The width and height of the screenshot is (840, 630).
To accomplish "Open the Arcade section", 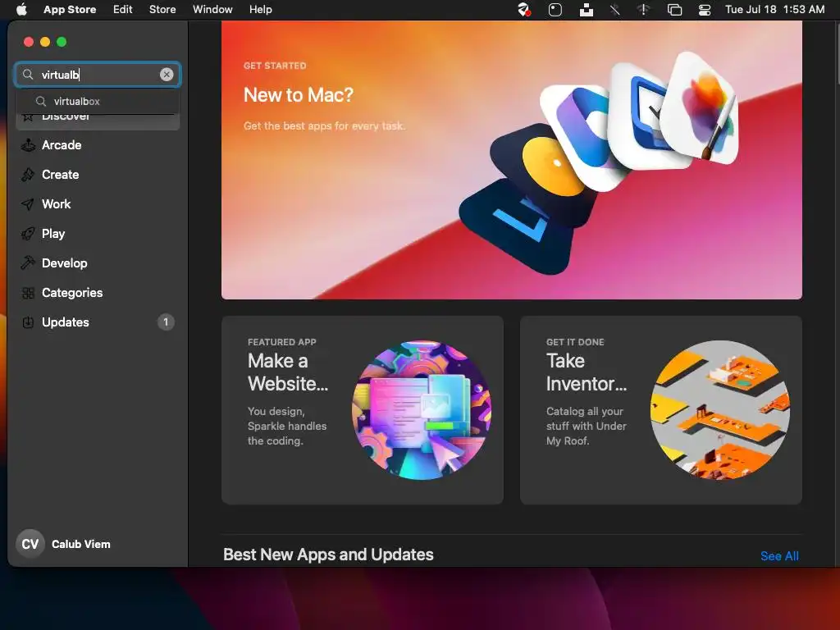I will point(98,145).
